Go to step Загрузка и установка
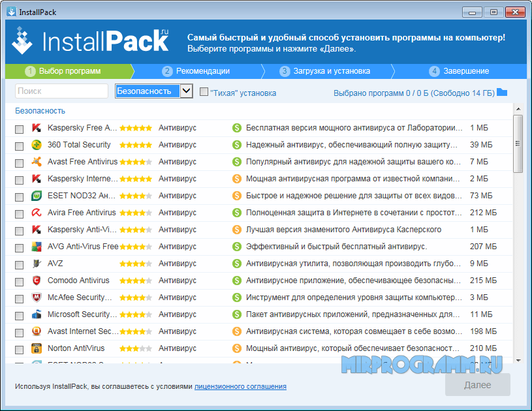Image resolution: width=532 pixels, height=411 pixels. (325, 71)
